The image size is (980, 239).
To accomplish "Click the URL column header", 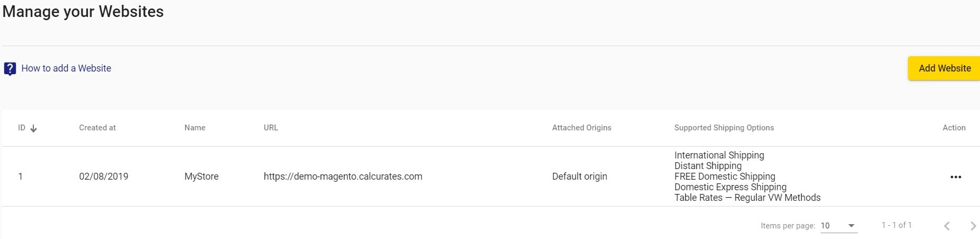I will pyautogui.click(x=271, y=128).
